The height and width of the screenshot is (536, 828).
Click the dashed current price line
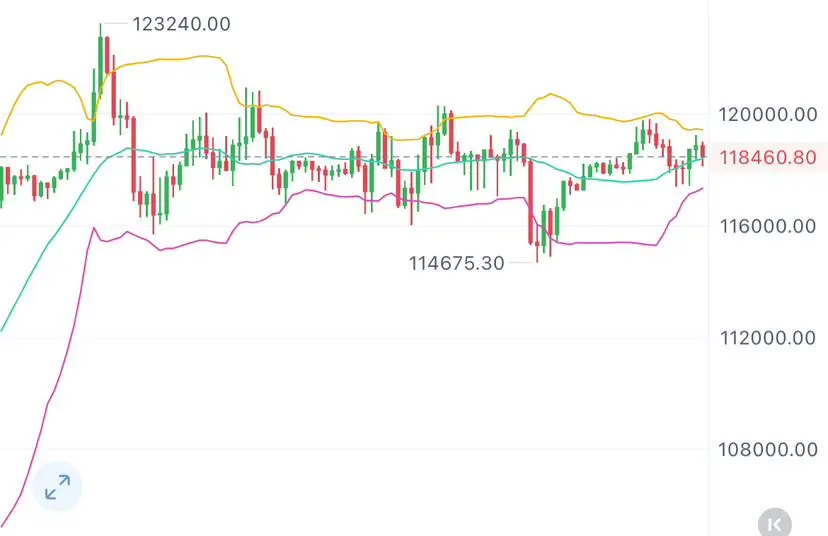pos(354,157)
